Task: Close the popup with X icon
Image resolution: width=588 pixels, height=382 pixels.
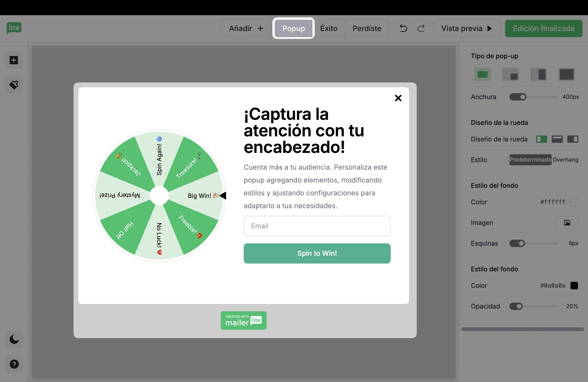Action: point(398,98)
